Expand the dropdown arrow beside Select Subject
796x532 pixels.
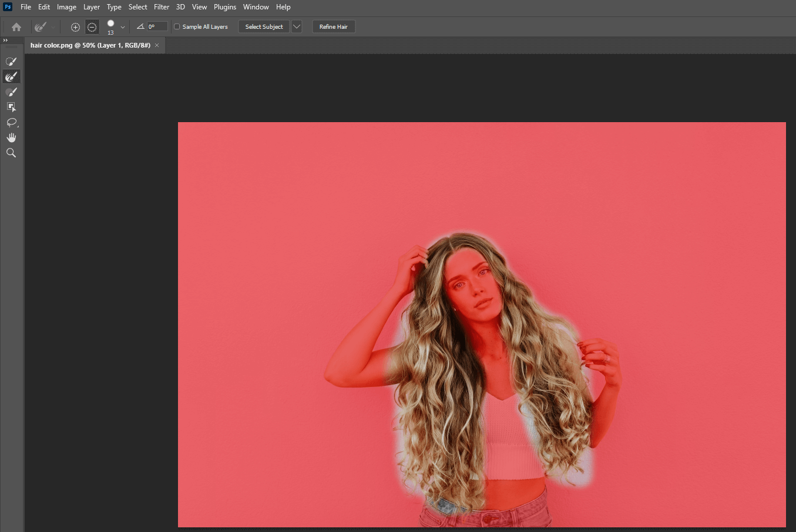click(x=297, y=27)
